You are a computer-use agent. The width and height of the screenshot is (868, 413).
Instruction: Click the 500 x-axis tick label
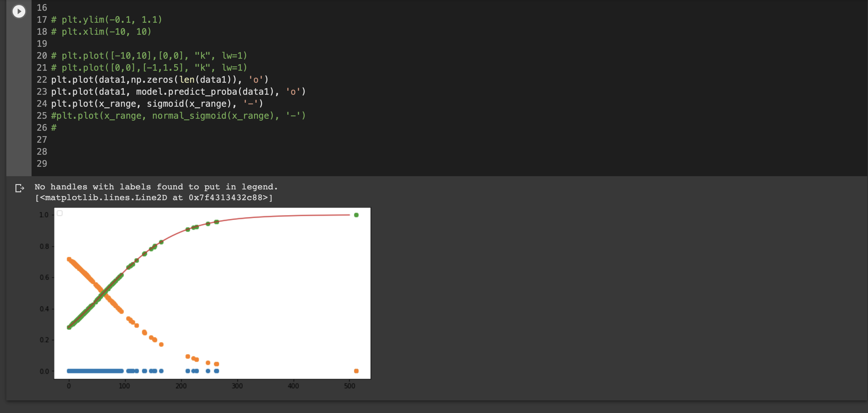349,386
